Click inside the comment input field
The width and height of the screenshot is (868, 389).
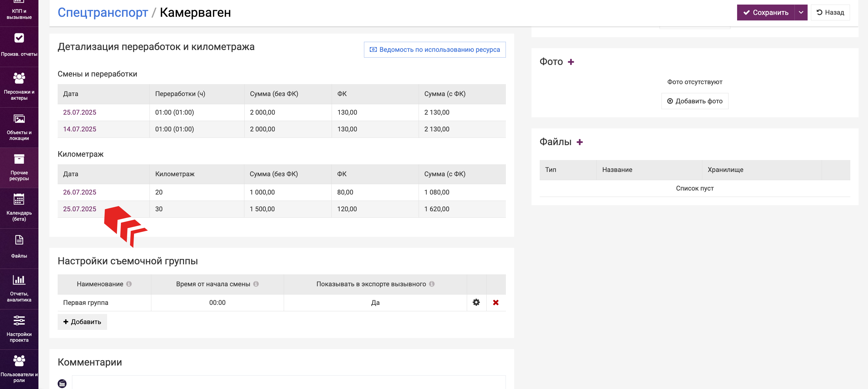click(x=289, y=382)
